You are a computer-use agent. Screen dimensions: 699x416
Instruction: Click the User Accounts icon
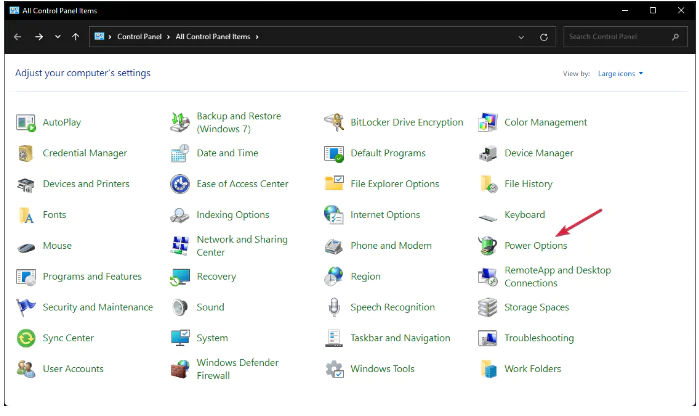pyautogui.click(x=26, y=369)
